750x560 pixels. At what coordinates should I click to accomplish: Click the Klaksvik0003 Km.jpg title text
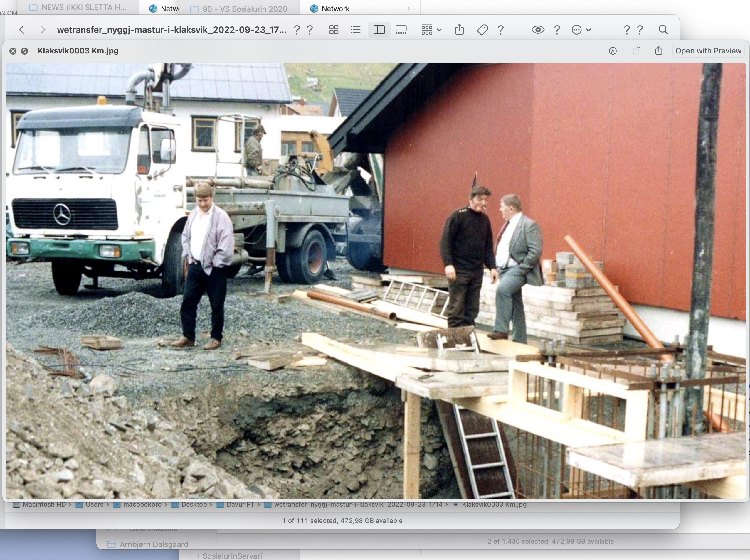tap(78, 51)
